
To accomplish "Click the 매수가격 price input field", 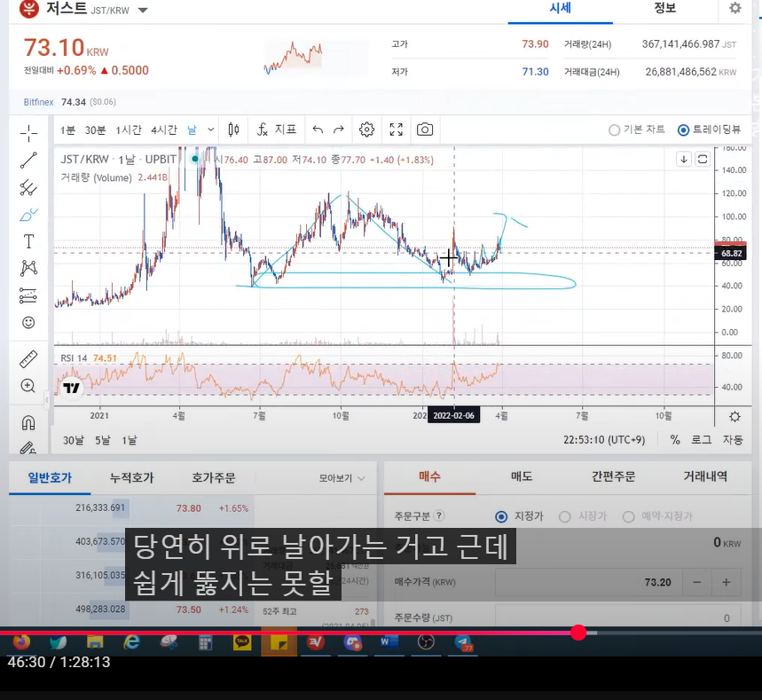I will click(x=588, y=582).
